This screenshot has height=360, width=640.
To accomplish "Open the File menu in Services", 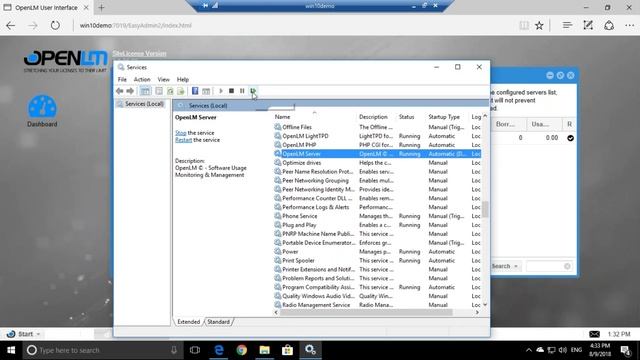I will pos(122,79).
